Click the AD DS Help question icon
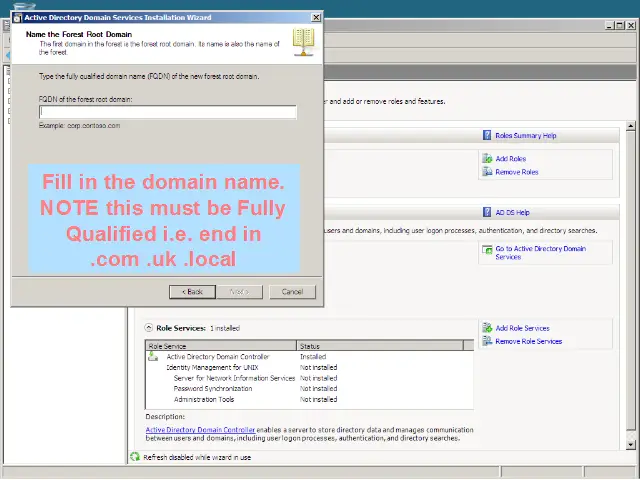 pos(487,212)
